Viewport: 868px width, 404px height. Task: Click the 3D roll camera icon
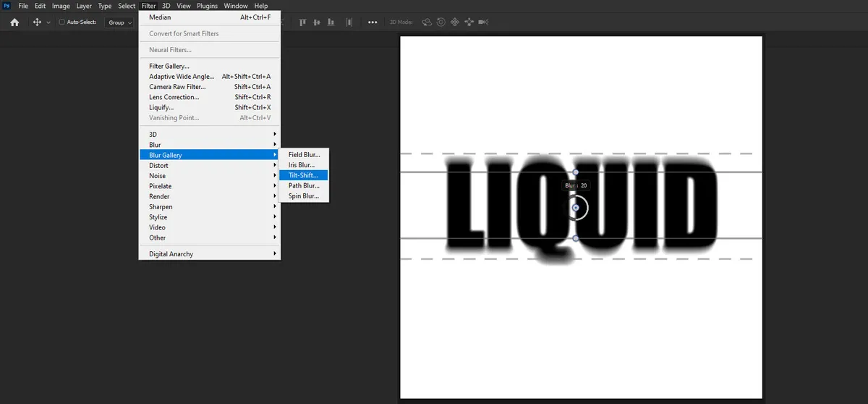tap(441, 22)
